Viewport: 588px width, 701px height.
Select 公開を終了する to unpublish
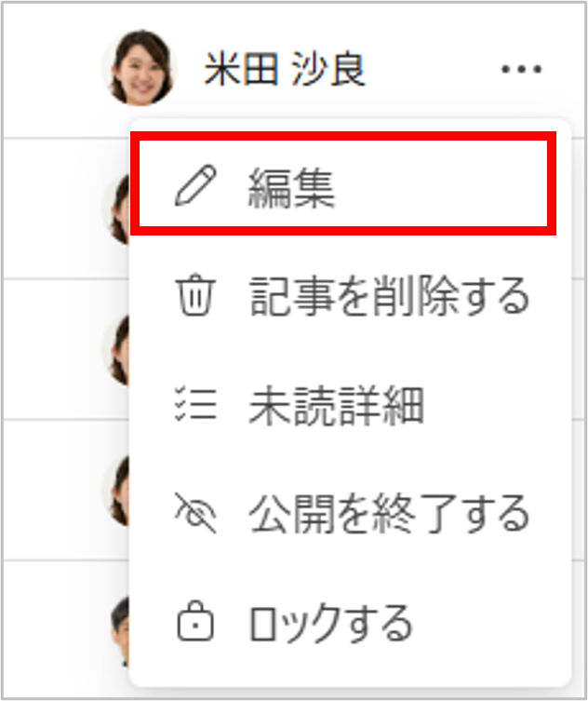pos(351,514)
